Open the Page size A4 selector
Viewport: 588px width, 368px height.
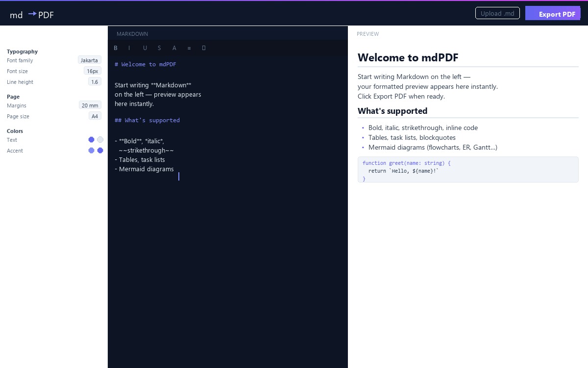(x=95, y=116)
